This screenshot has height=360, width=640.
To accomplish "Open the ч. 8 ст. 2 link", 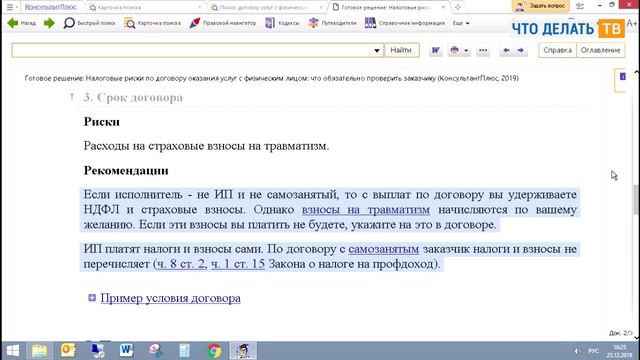I will click(181, 264).
